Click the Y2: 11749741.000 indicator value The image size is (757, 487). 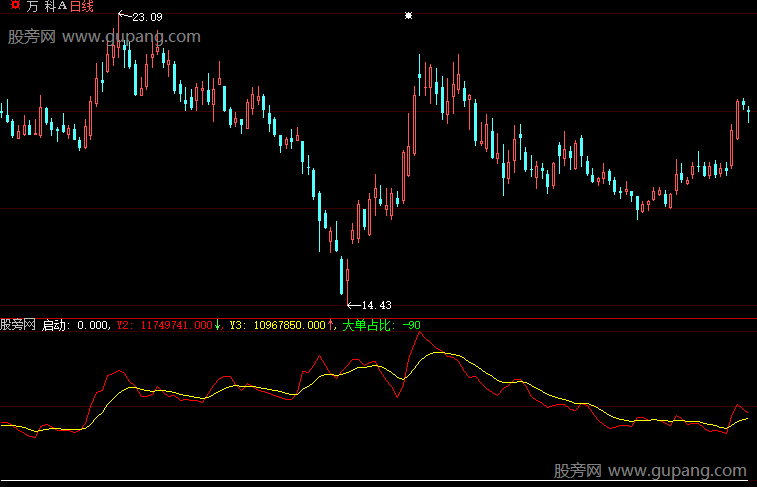(165, 325)
